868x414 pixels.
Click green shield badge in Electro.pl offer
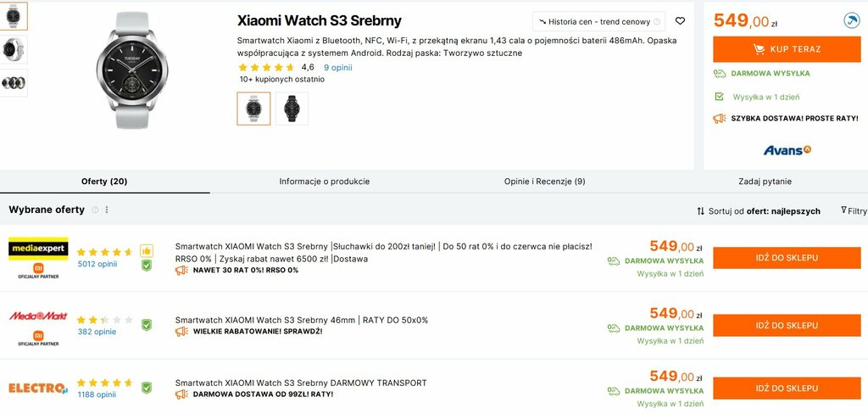146,388
